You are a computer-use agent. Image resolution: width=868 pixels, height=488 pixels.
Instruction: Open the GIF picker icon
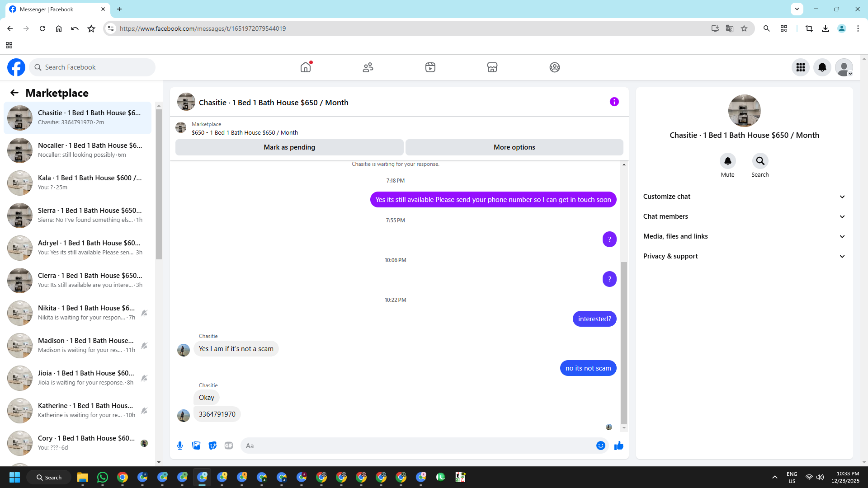click(x=229, y=446)
